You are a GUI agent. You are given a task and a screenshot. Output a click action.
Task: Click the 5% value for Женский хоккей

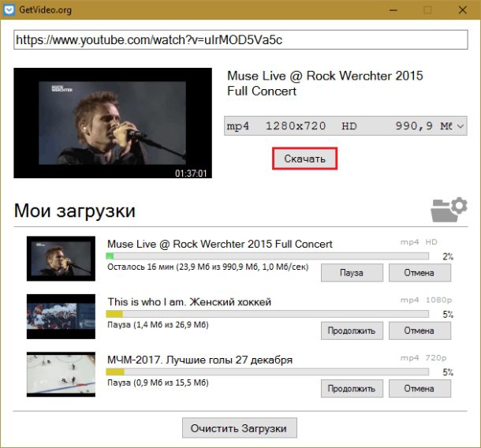coord(448,315)
